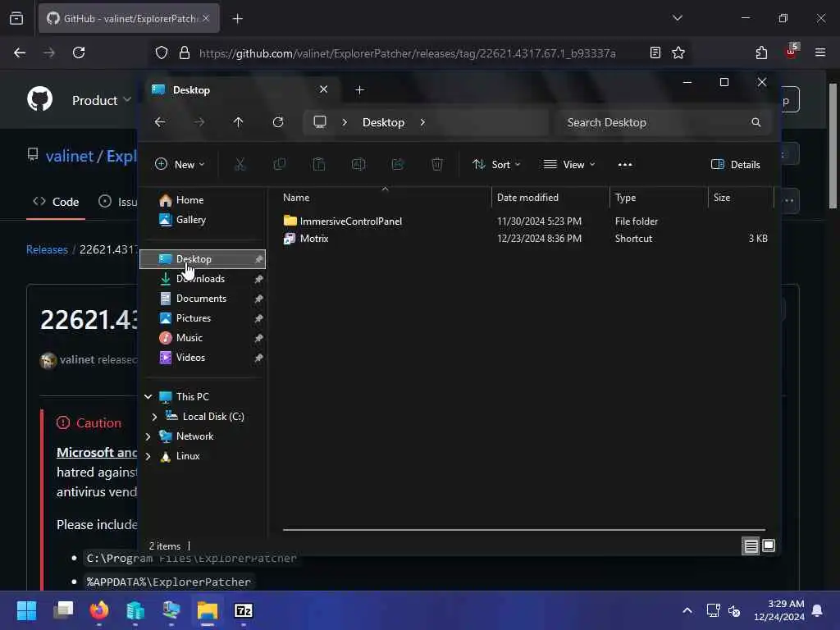Expand the GitHub Product menu
Screen dimensions: 840x630
coord(101,100)
